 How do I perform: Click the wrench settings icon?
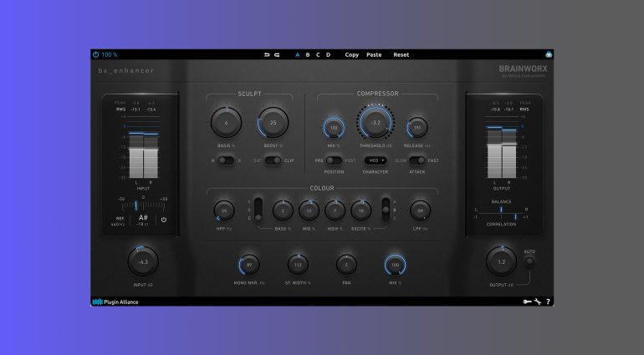537,302
